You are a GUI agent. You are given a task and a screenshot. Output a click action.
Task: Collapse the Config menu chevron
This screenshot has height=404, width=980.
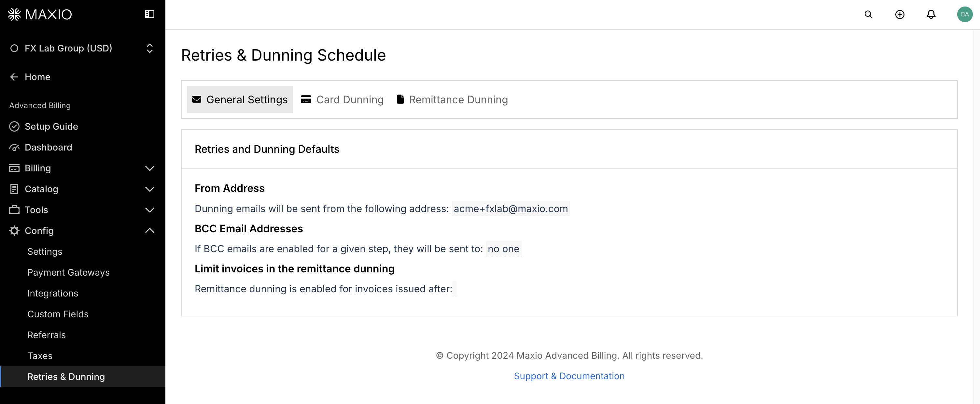[x=149, y=231]
